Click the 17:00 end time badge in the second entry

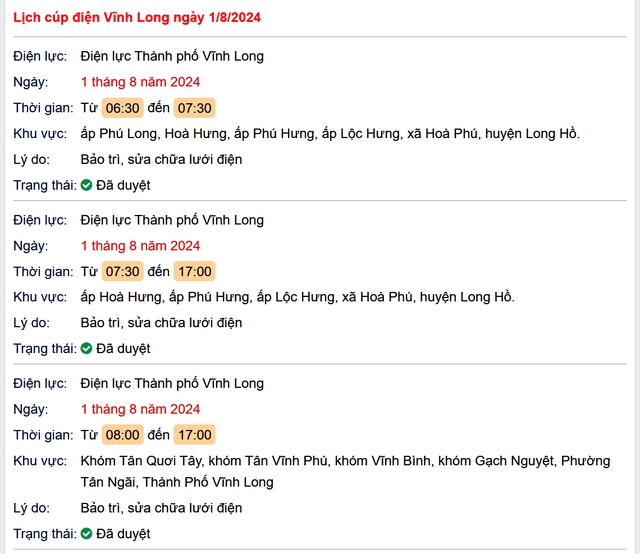194,272
